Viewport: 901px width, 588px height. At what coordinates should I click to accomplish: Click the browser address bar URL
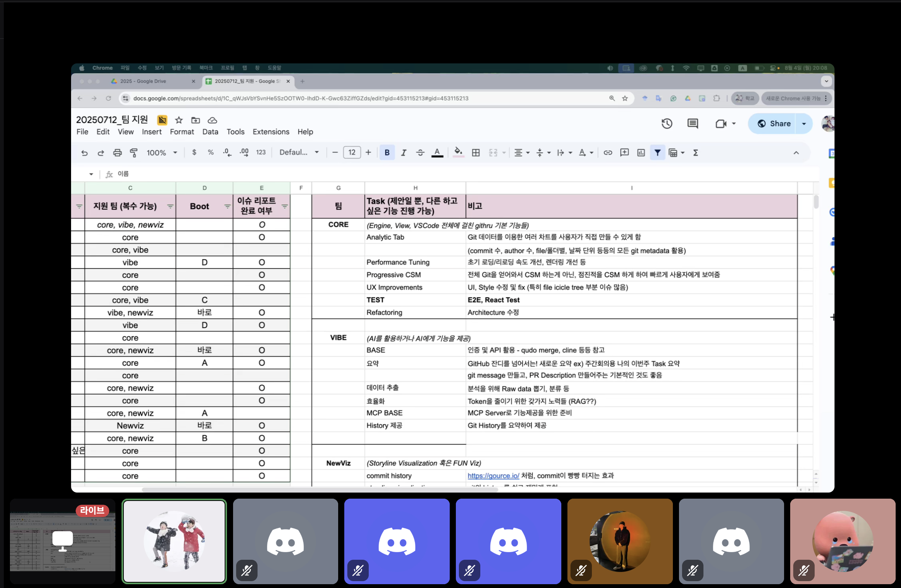[301, 99]
